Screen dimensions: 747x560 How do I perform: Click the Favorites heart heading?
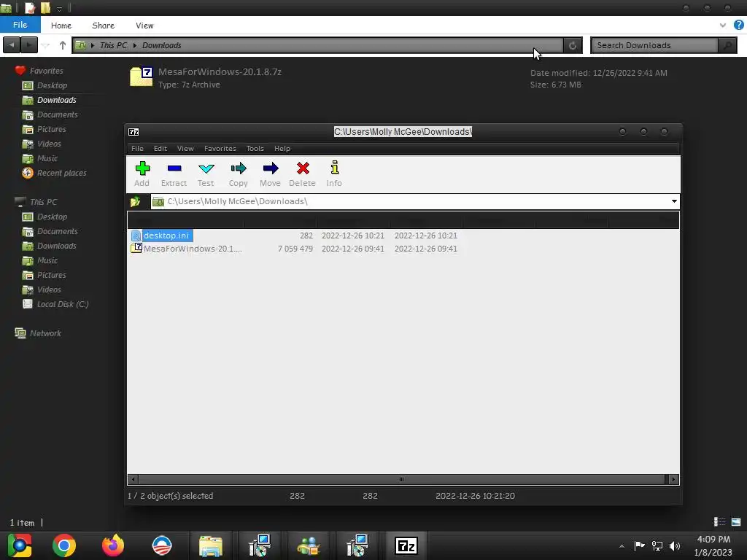46,71
